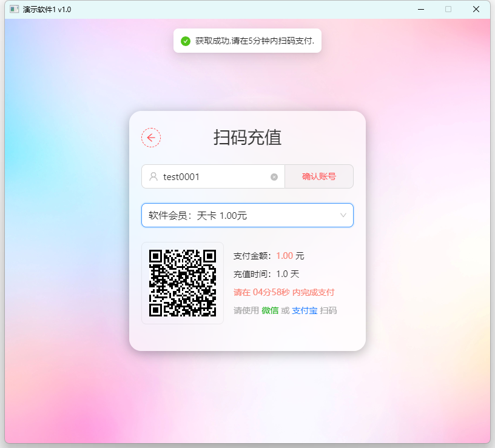Screen dimensions: 495x448
Task: Close the 演示软件1 window
Action: [476, 10]
